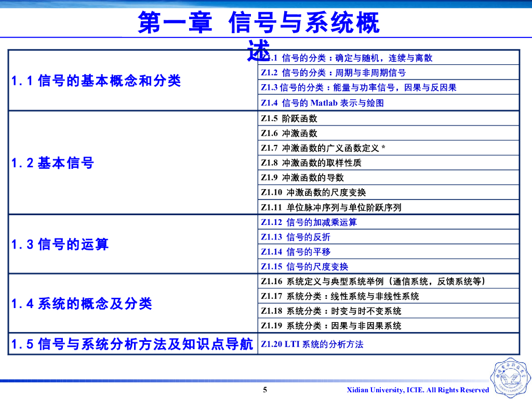Select row Z1.19 因果与非因果系统

389,326
